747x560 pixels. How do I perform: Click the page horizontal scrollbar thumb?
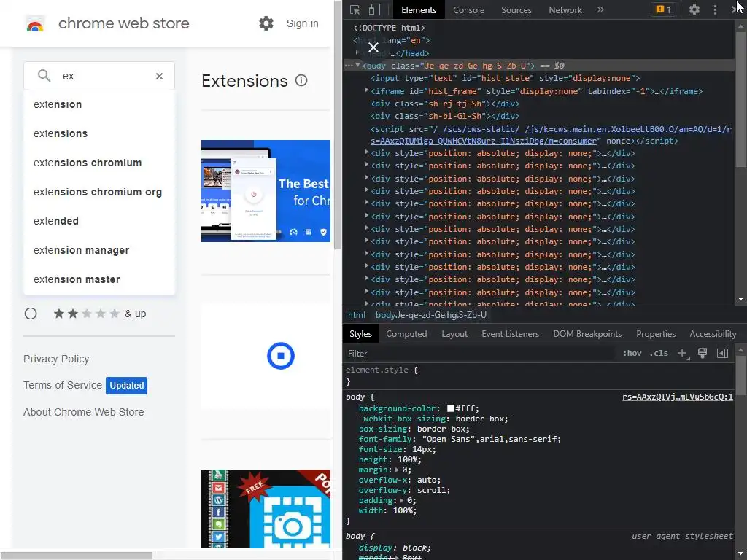(76, 556)
